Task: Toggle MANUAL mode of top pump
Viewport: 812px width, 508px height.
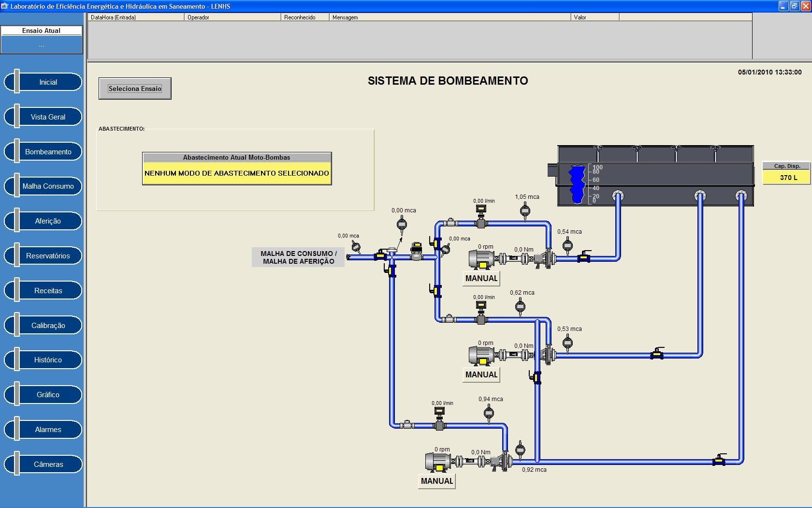Action: [481, 278]
